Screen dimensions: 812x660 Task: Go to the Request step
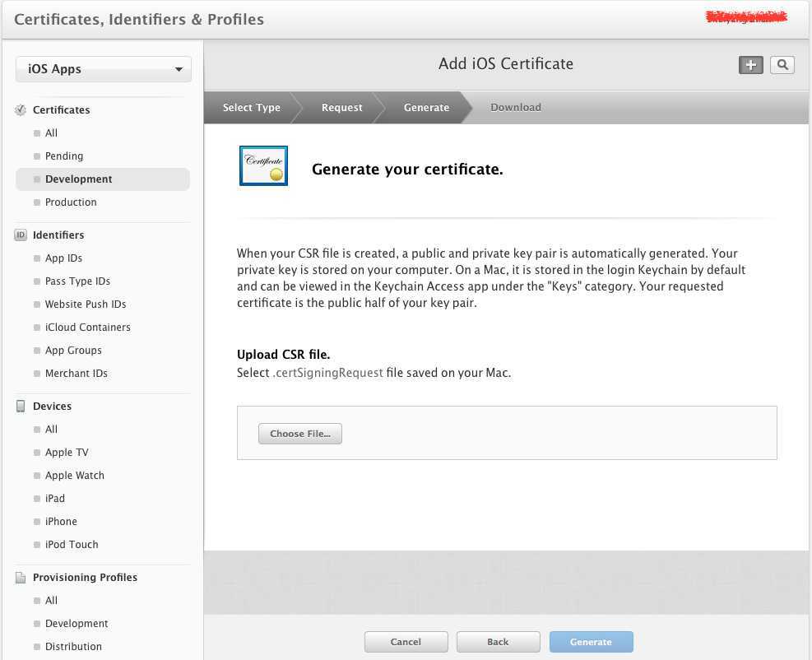point(341,108)
